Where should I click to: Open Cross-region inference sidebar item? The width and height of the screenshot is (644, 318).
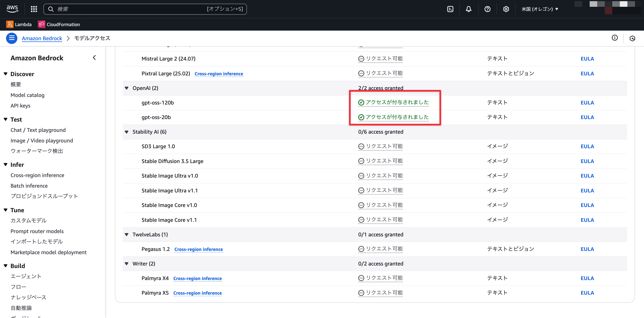coord(37,175)
